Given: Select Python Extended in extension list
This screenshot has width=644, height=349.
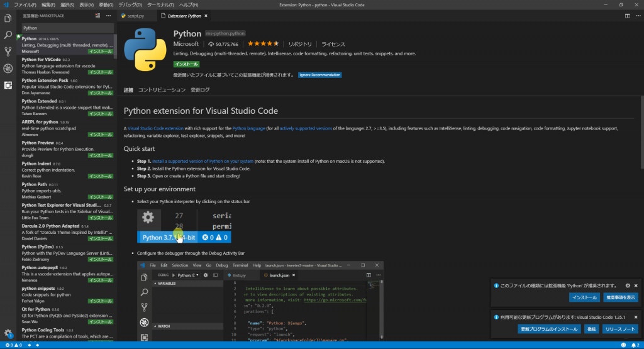Looking at the screenshot, I should point(67,107).
